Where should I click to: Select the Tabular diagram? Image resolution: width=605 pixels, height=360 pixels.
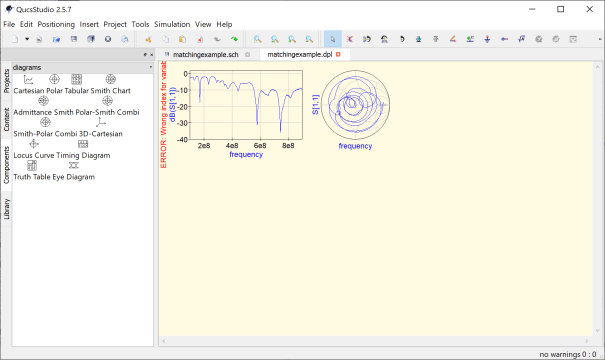pos(76,85)
